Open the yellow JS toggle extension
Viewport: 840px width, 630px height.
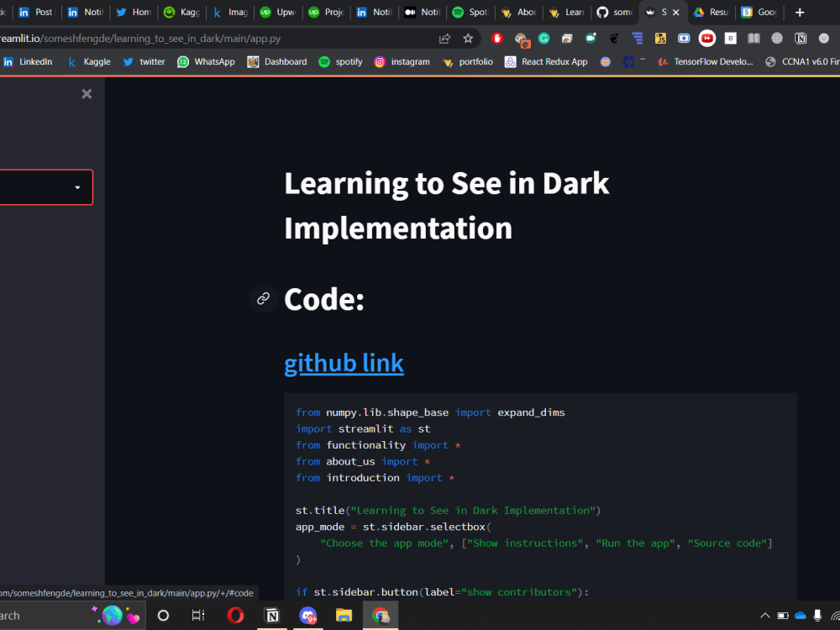(660, 38)
